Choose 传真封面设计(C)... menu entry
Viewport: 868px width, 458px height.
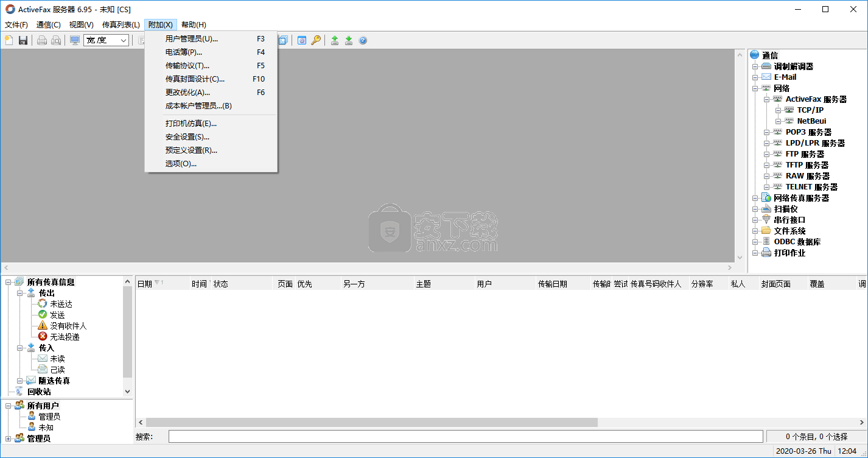(211, 79)
